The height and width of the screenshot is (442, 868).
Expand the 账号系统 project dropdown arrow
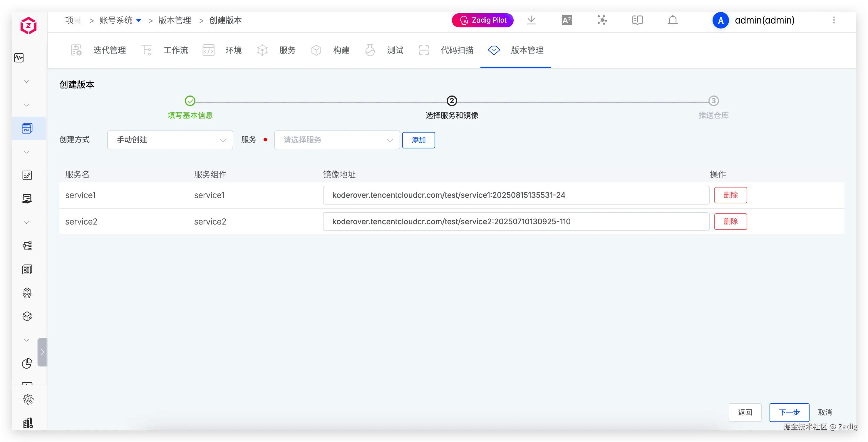138,21
